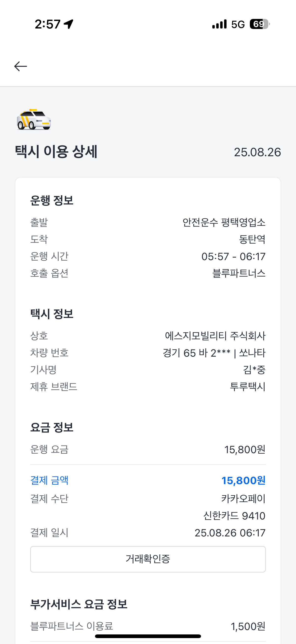The image size is (296, 644).
Task: Tap the 신한카드 9410 payment card
Action: 234,516
